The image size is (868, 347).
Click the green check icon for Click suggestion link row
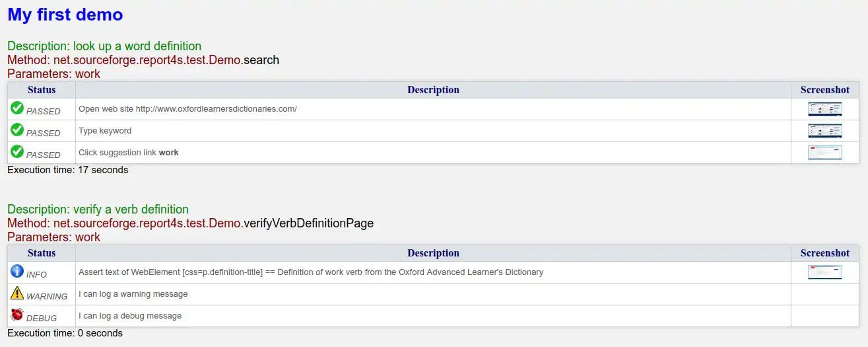[x=17, y=151]
